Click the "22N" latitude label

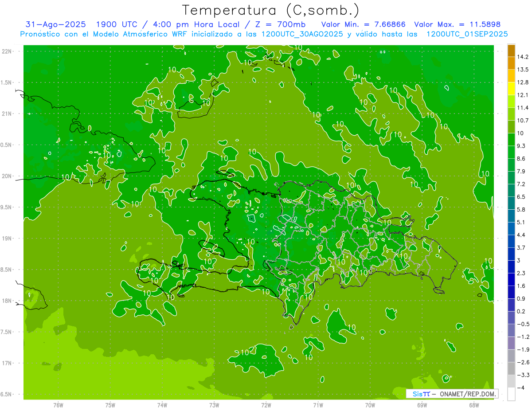tap(8, 51)
